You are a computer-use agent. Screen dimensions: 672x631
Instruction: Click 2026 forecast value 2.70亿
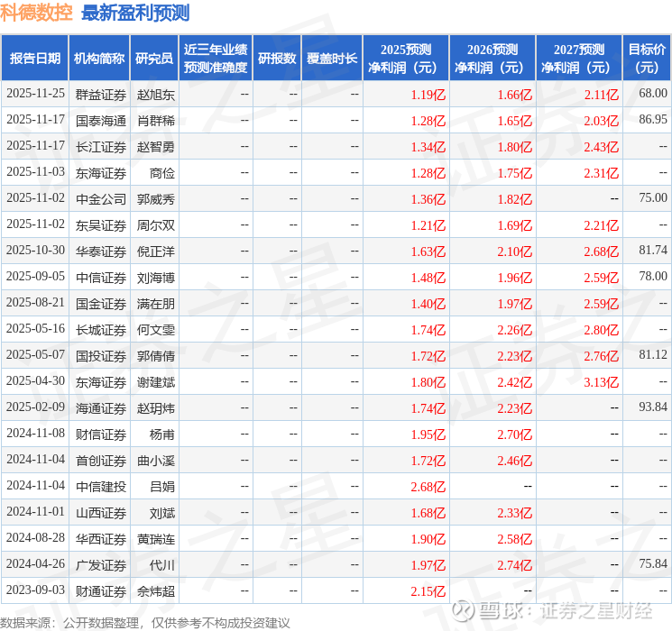514,434
